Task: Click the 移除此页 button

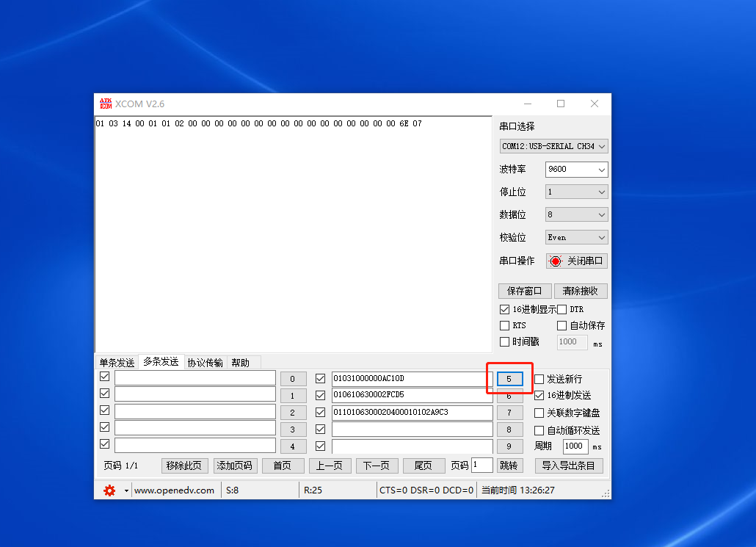Action: [184, 466]
